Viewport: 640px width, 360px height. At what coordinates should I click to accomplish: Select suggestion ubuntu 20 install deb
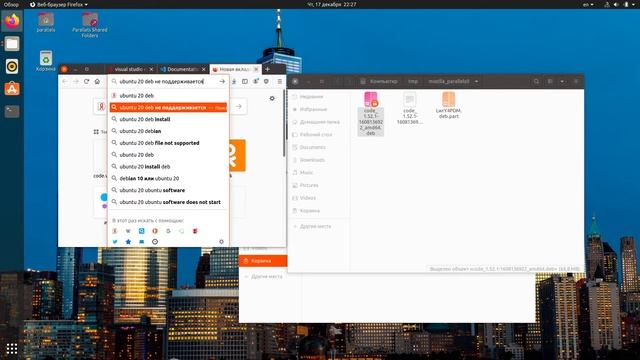[168, 167]
